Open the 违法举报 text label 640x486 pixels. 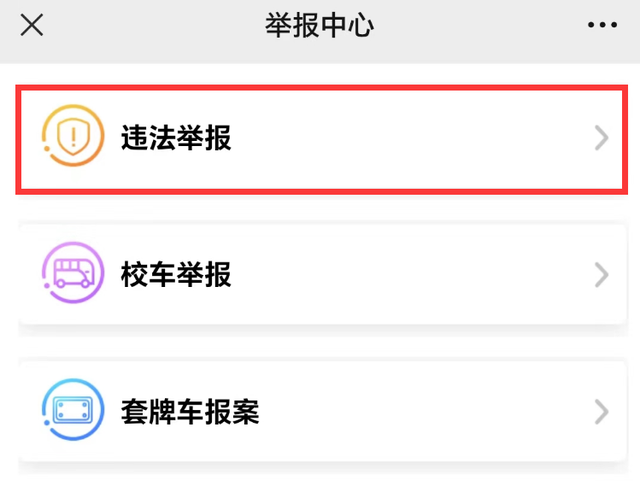(x=176, y=138)
